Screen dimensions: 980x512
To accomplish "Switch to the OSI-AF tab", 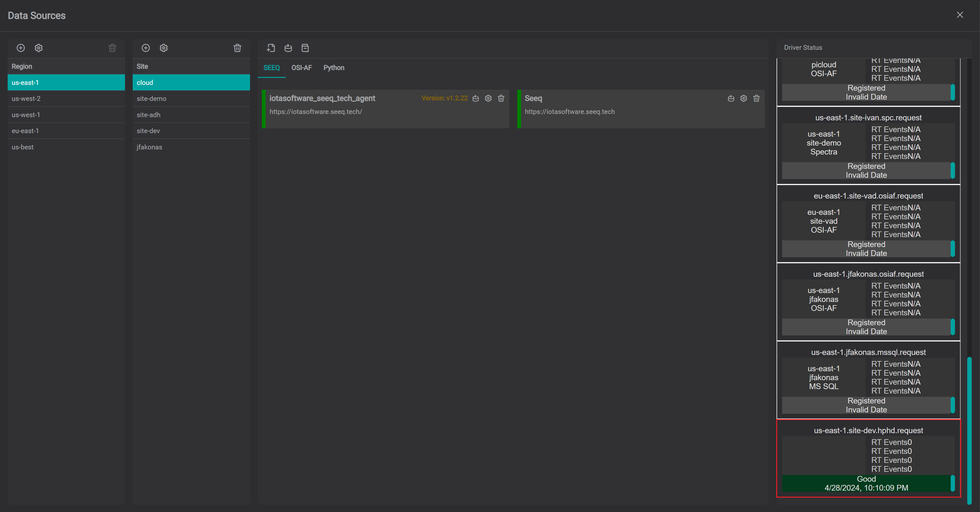I will pos(302,68).
